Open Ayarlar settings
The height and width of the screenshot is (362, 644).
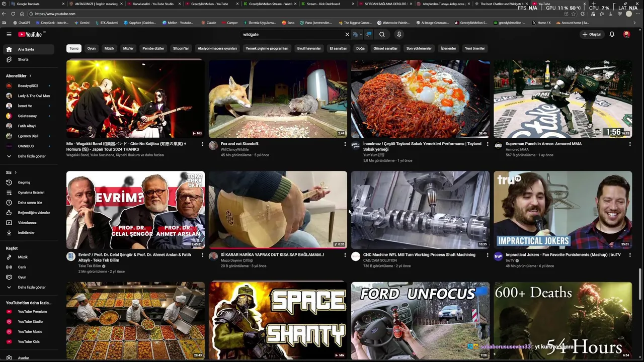29,358
